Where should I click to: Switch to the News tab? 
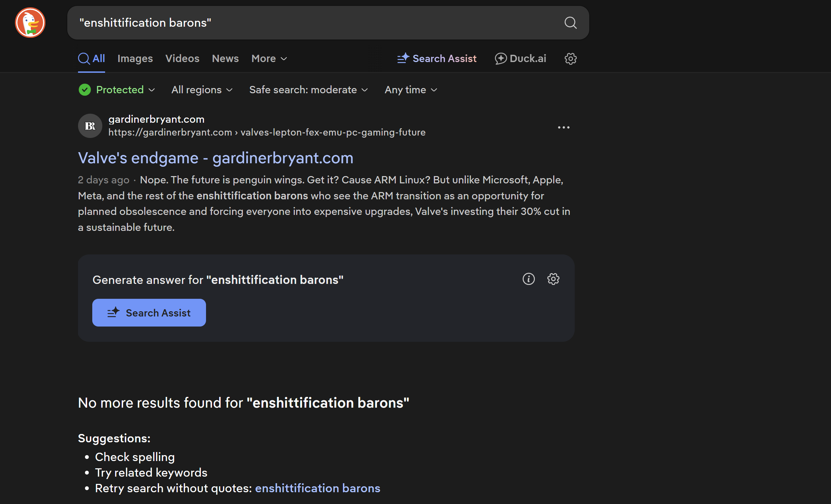pos(225,58)
